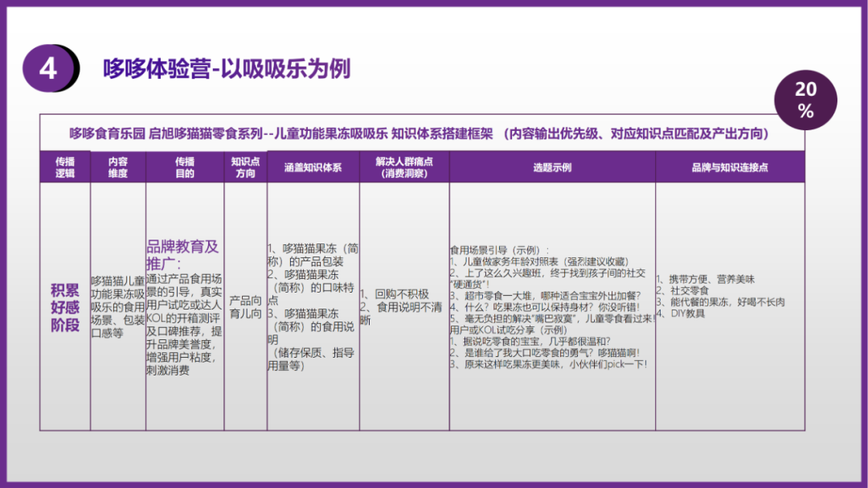Image resolution: width=868 pixels, height=488 pixels.
Task: Click item 3 about 食用说明 in 涵盖知识体系
Action: pos(311,326)
